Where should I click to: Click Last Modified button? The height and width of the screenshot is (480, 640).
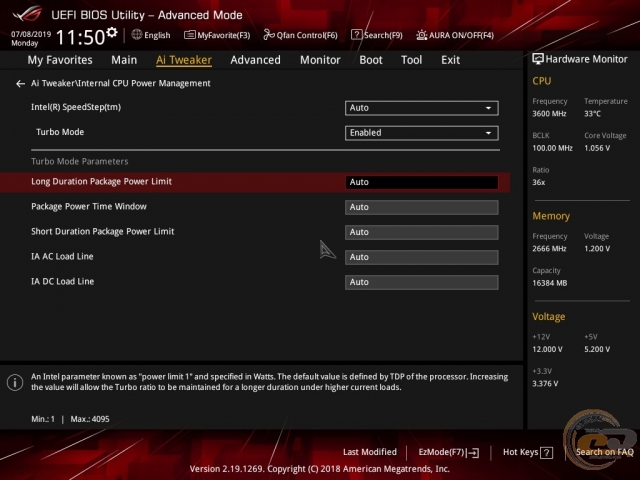coord(370,452)
